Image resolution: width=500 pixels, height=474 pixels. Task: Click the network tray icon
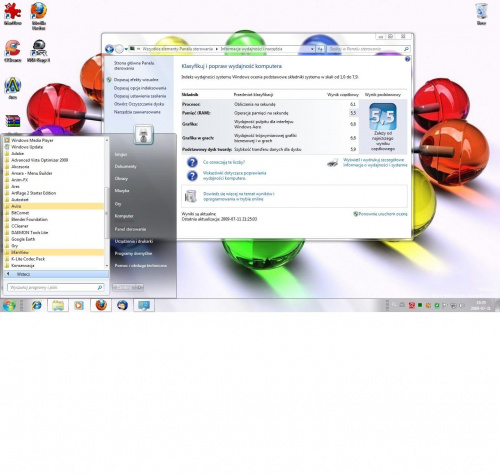[453, 305]
